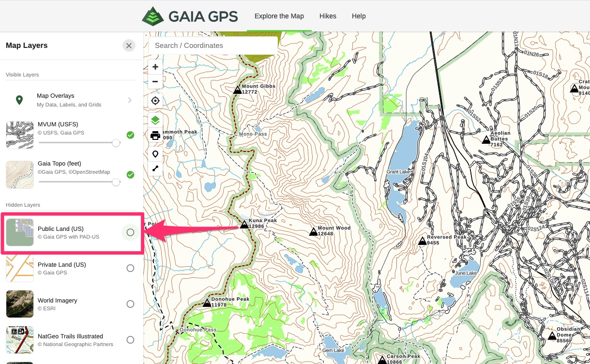The height and width of the screenshot is (364, 590).
Task: Select the create route tool
Action: point(155,168)
